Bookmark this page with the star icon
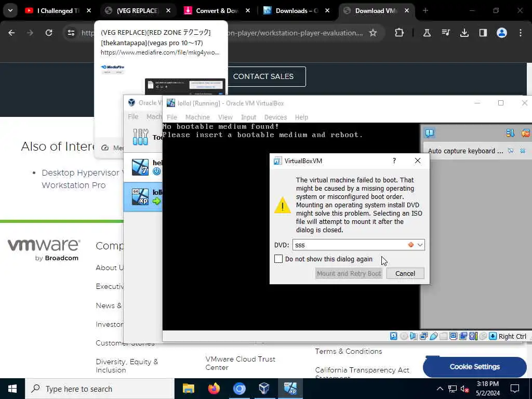 pyautogui.click(x=373, y=33)
